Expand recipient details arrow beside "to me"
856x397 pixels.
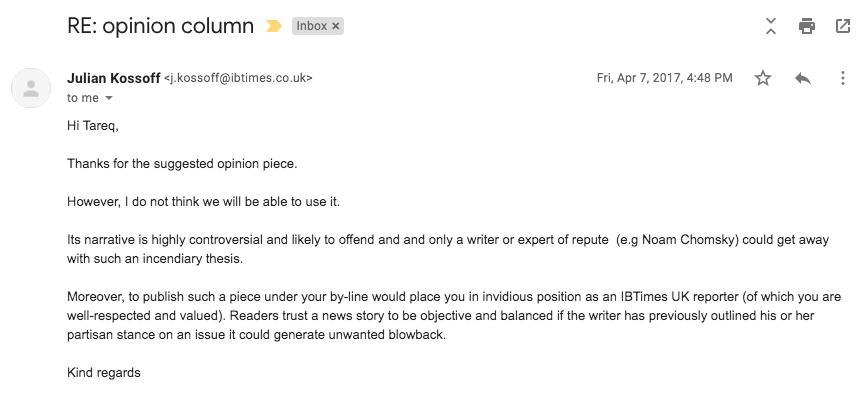109,98
